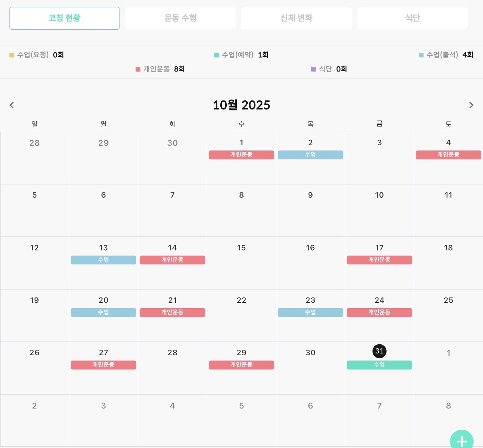
Task: Switch to the 신체 변화 tab
Action: tap(296, 18)
